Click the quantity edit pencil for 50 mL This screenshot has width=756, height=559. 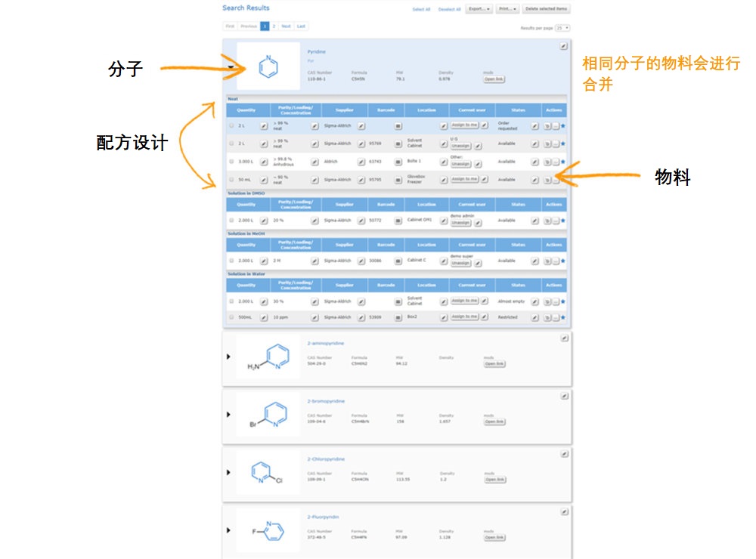point(264,180)
